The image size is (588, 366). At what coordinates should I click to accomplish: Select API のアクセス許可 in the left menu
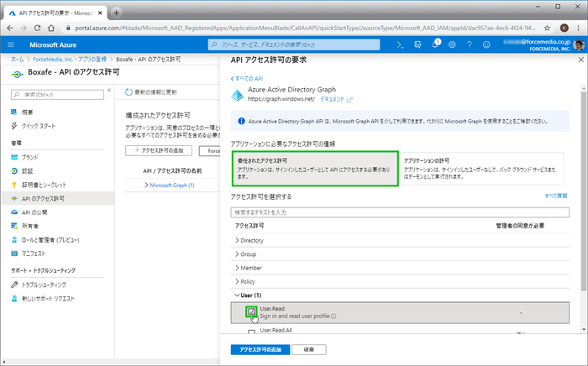tap(58, 199)
